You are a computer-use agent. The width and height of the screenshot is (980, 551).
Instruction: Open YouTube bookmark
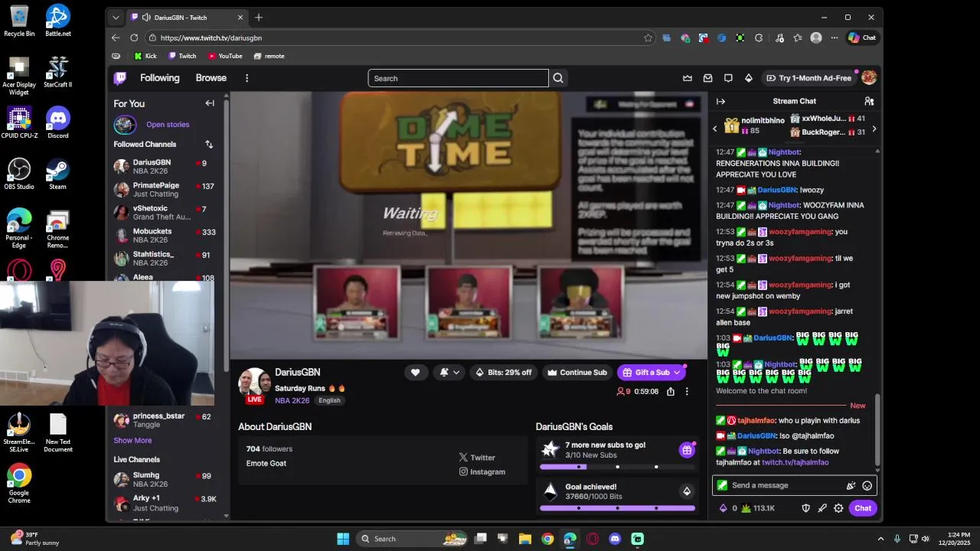pyautogui.click(x=225, y=56)
